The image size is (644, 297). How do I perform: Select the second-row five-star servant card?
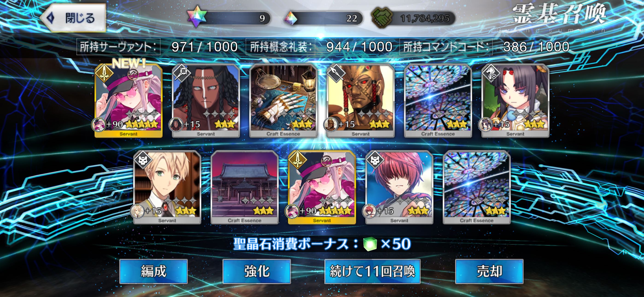pos(322,187)
